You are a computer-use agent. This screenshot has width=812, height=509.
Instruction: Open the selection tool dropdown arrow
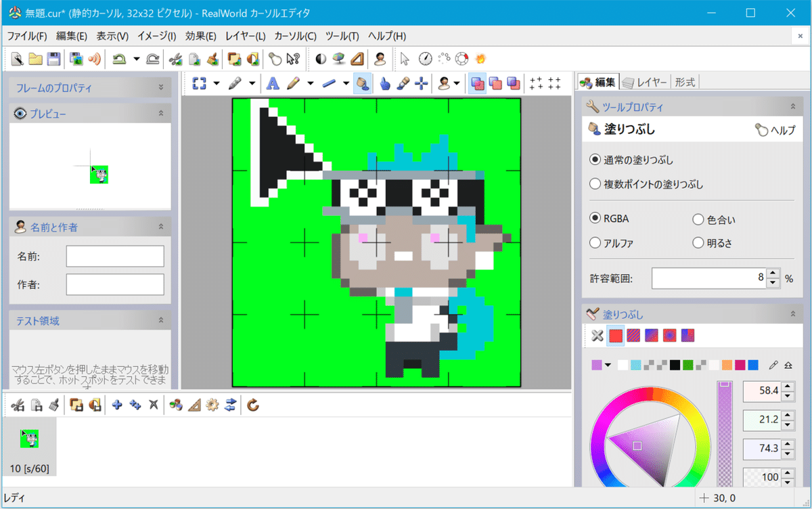point(217,83)
